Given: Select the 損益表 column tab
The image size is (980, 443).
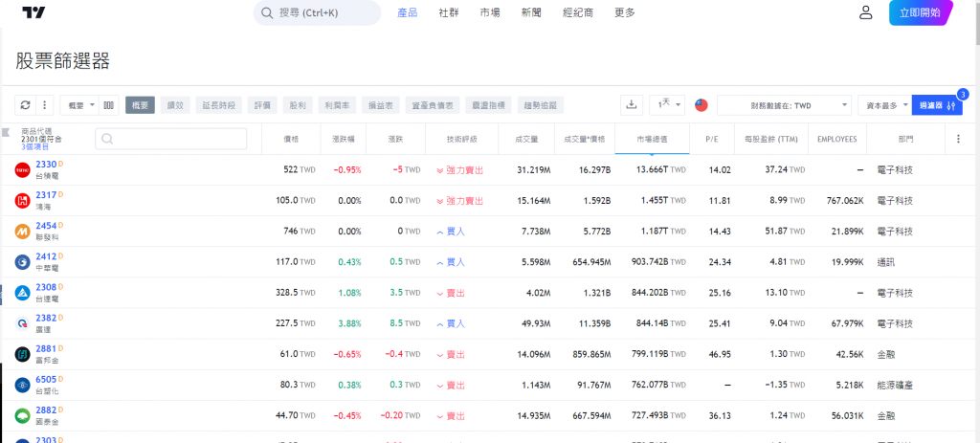Looking at the screenshot, I should coord(381,105).
